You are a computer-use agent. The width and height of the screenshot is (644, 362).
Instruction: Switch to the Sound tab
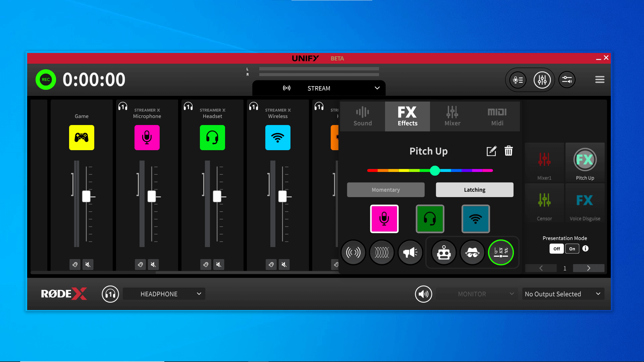pos(363,116)
